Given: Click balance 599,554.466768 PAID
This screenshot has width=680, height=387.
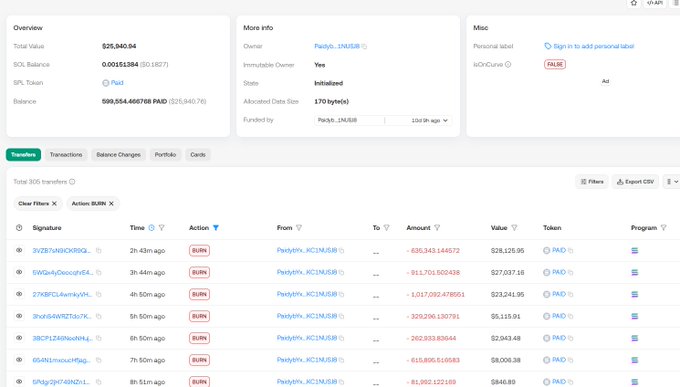Looking at the screenshot, I should coord(134,102).
